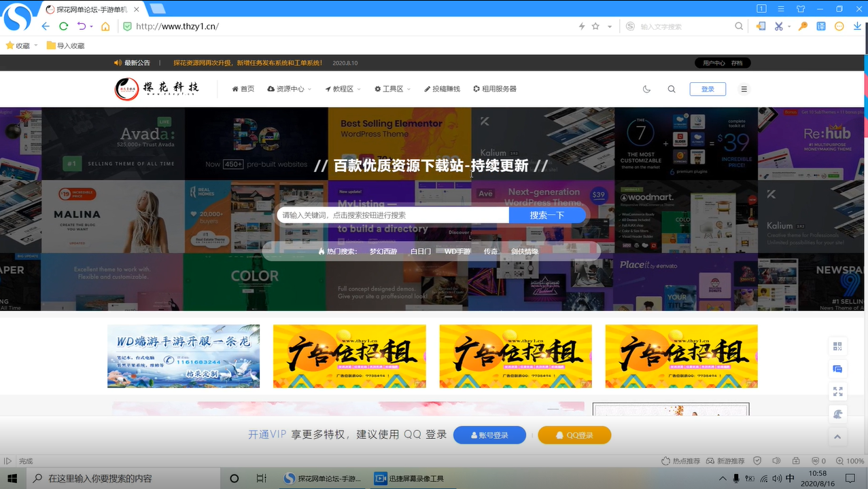Viewport: 868px width, 489px height.
Task: Click the orange QQ登录 button
Action: (x=574, y=435)
